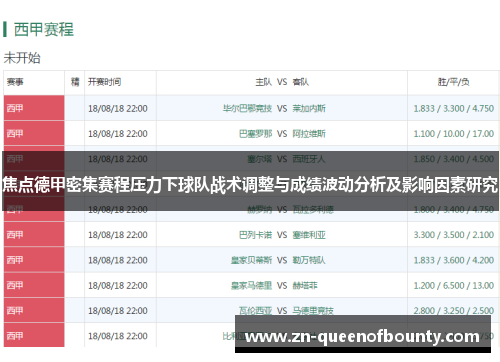
Task: Select loss odds 17.00 in 阿拉维斯 row
Action: 483,134
